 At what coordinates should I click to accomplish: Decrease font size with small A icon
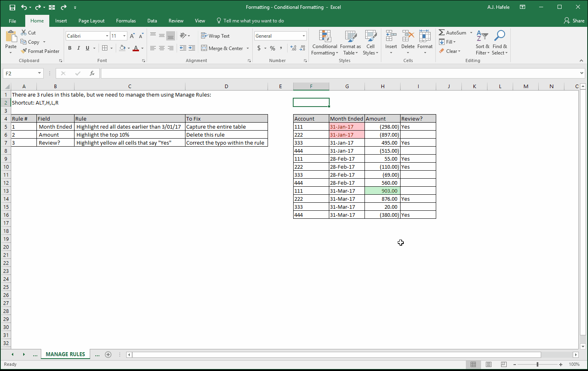click(x=141, y=36)
